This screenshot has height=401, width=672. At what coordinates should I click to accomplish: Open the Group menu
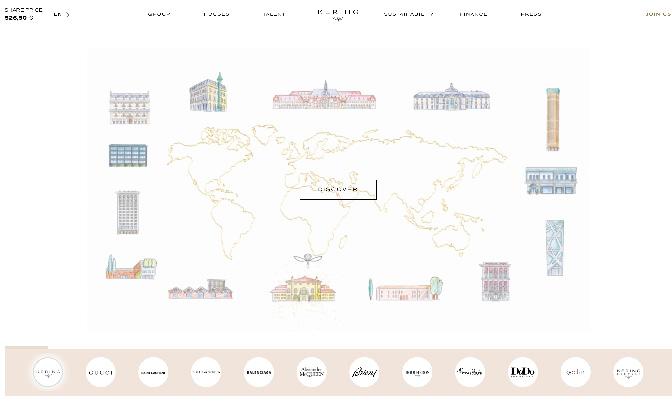click(x=159, y=14)
